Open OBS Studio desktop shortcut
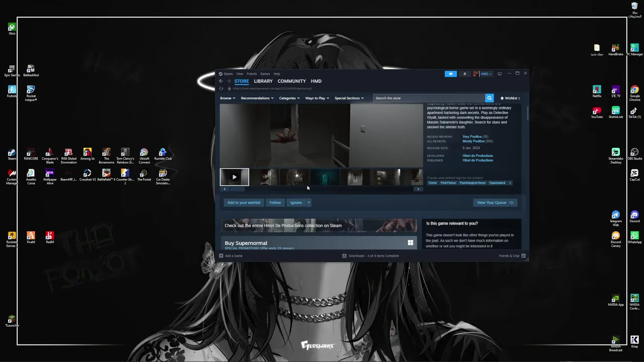Viewport: 644px width, 362px height. (634, 154)
